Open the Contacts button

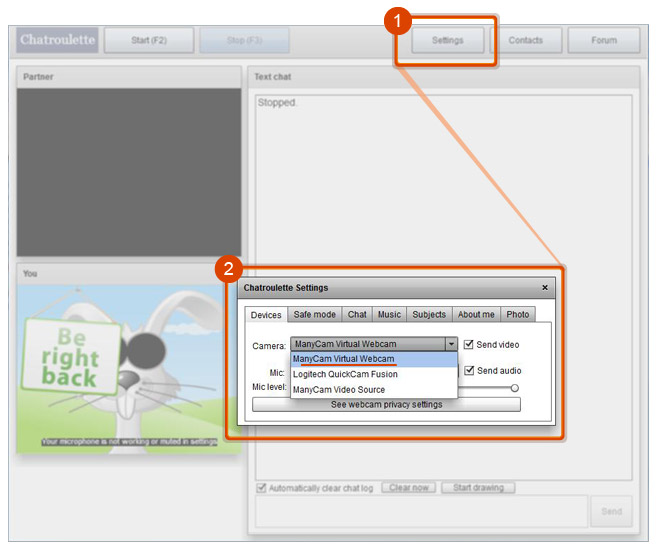(x=526, y=40)
